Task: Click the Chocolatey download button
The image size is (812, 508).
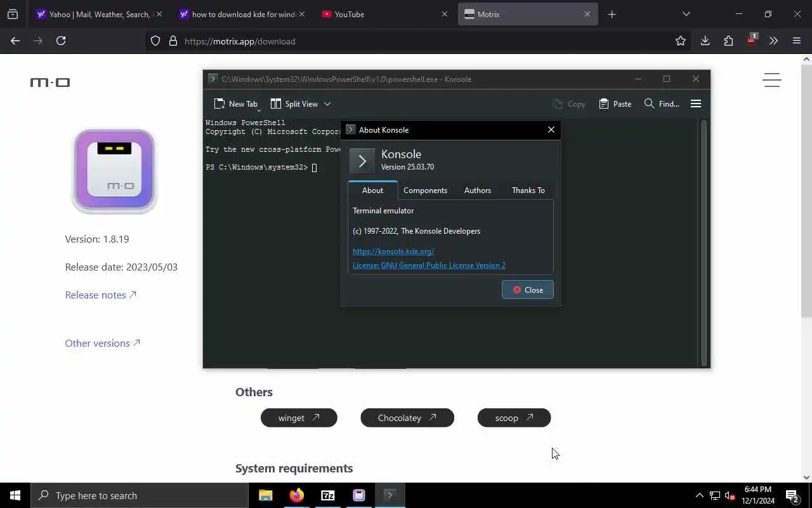Action: coord(407,418)
